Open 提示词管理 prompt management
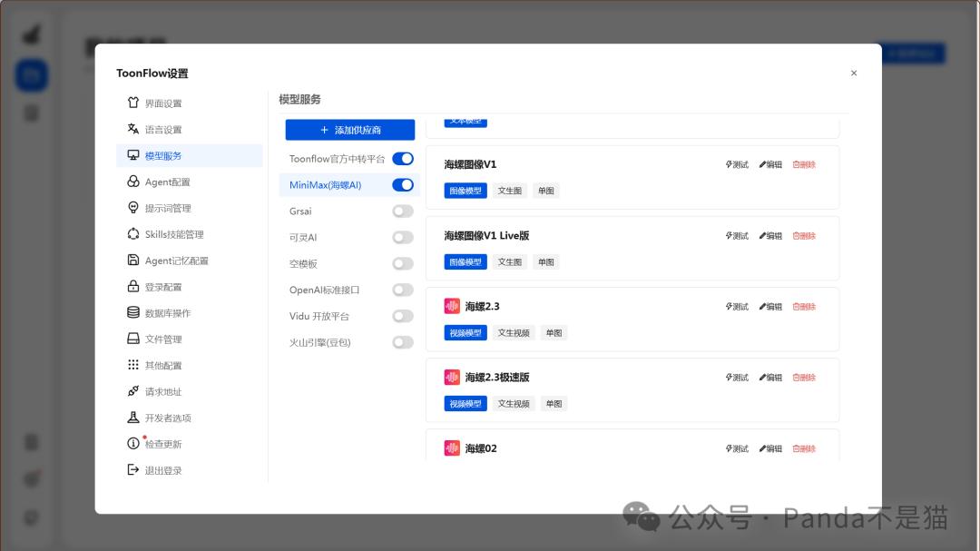The width and height of the screenshot is (980, 551). click(190, 208)
